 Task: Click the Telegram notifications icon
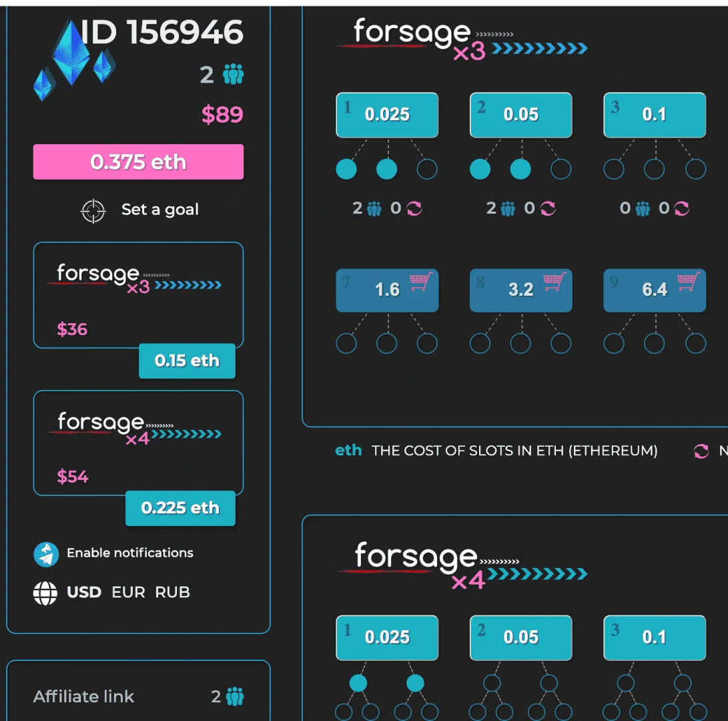46,554
